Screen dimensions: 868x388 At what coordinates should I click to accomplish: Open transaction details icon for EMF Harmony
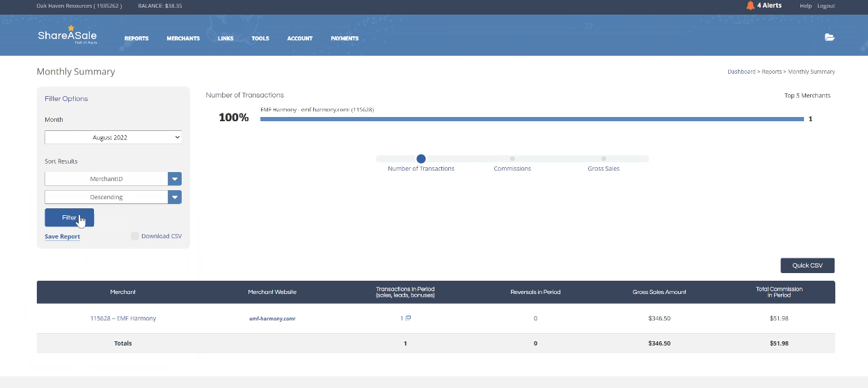(x=409, y=318)
